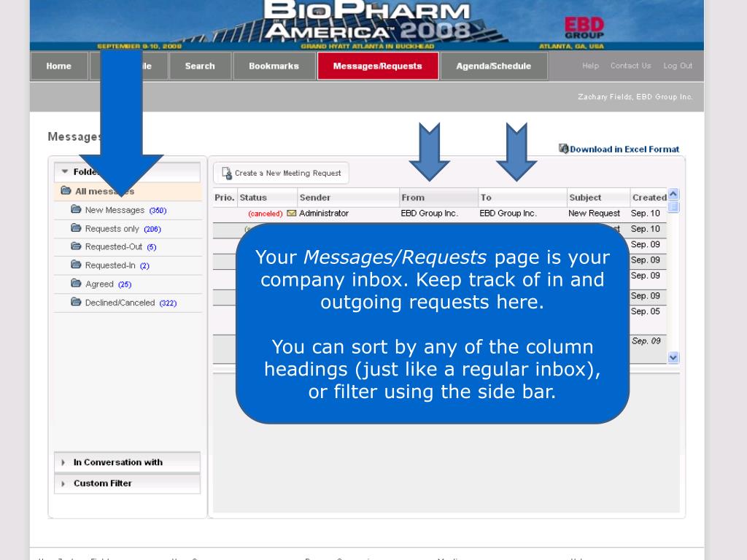Sort by the Status column
The width and height of the screenshot is (747, 560).
[x=267, y=197]
